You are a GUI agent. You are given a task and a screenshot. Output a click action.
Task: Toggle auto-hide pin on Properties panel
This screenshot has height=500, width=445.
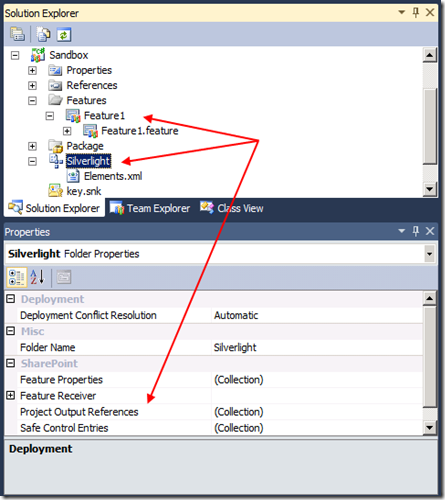point(416,231)
